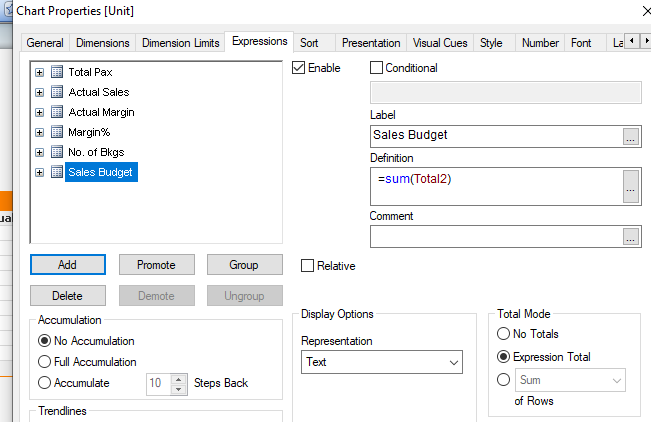Screen dimensions: 651x422
Task: Expand the Total Pax expression node
Action: coord(39,72)
